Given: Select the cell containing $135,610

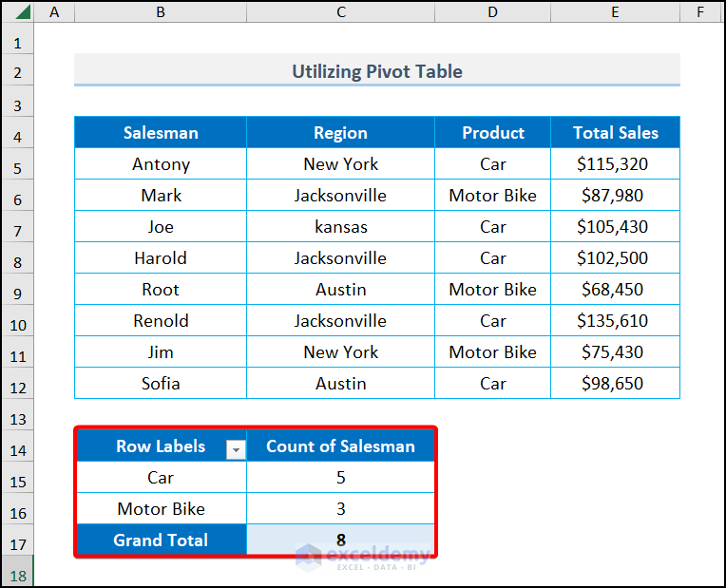Looking at the screenshot, I should tap(615, 321).
